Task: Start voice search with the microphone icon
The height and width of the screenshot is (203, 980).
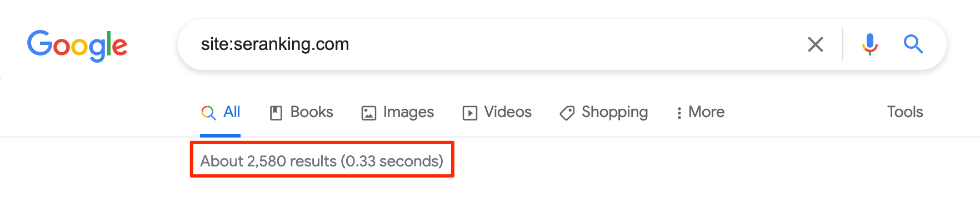Action: 870,44
